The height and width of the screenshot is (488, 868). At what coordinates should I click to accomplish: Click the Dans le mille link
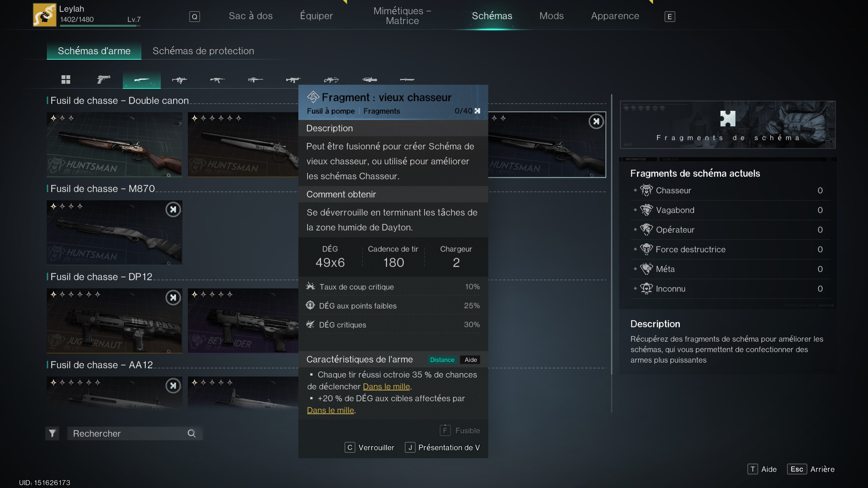pos(386,387)
